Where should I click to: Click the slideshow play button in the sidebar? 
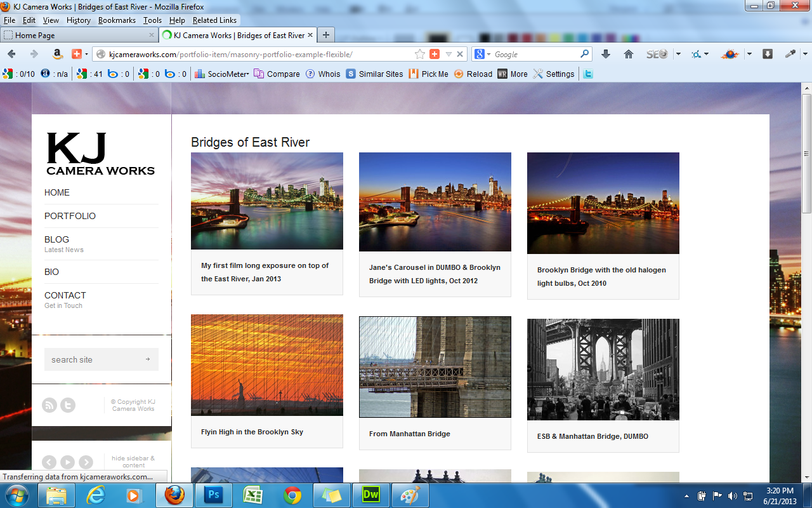coord(67,462)
